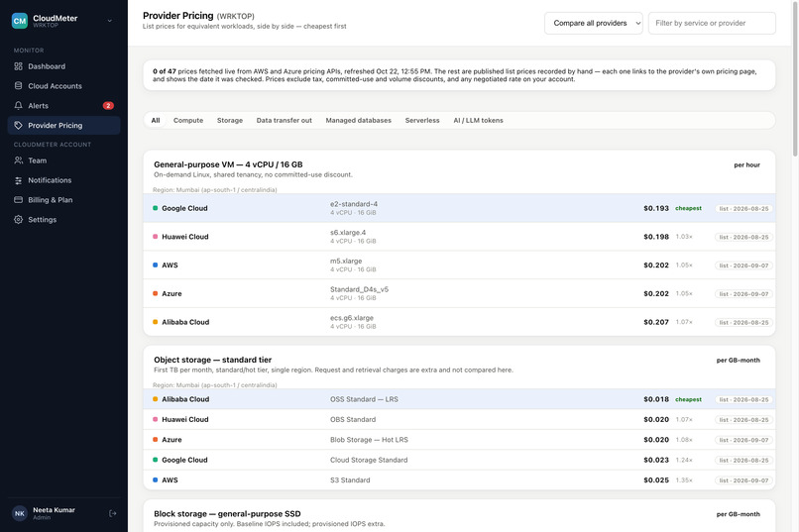Click the orange Azure dot in Object storage table
Viewport: 799px width, 532px height.
156,439
